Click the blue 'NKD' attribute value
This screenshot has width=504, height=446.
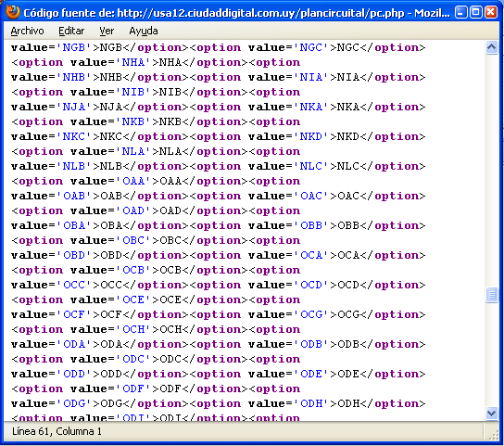pyautogui.click(x=310, y=136)
